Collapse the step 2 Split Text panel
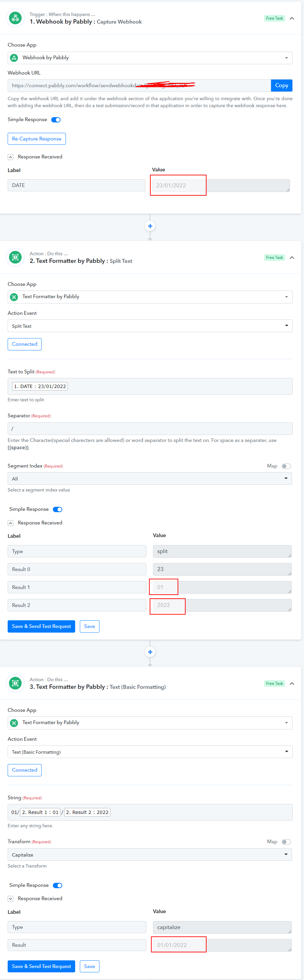 [x=292, y=258]
